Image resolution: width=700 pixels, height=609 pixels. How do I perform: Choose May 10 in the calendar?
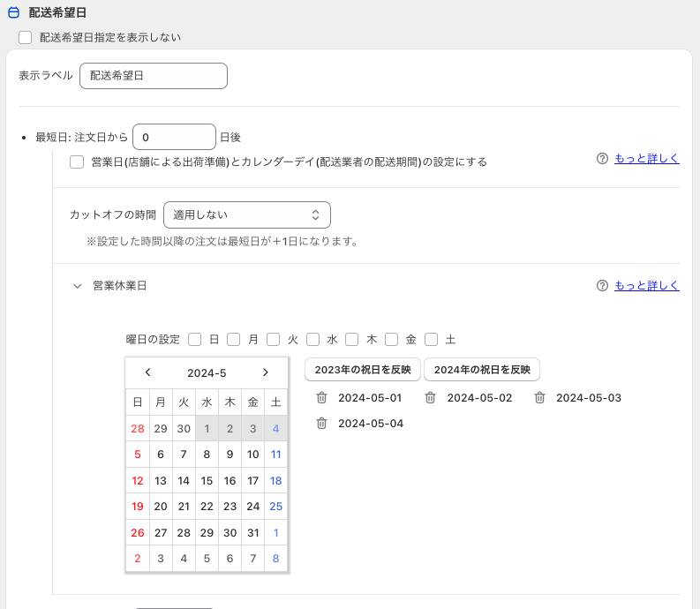(253, 455)
